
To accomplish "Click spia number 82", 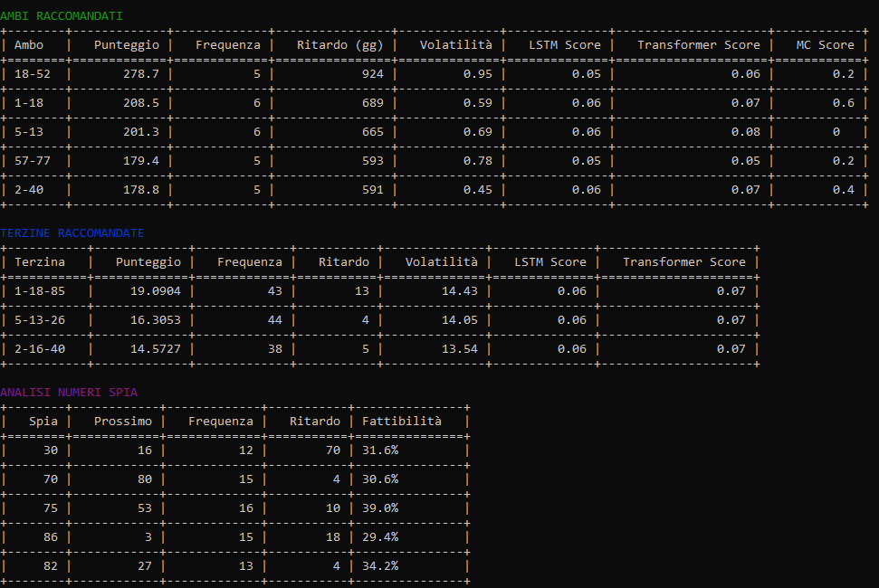I will pyautogui.click(x=51, y=566).
